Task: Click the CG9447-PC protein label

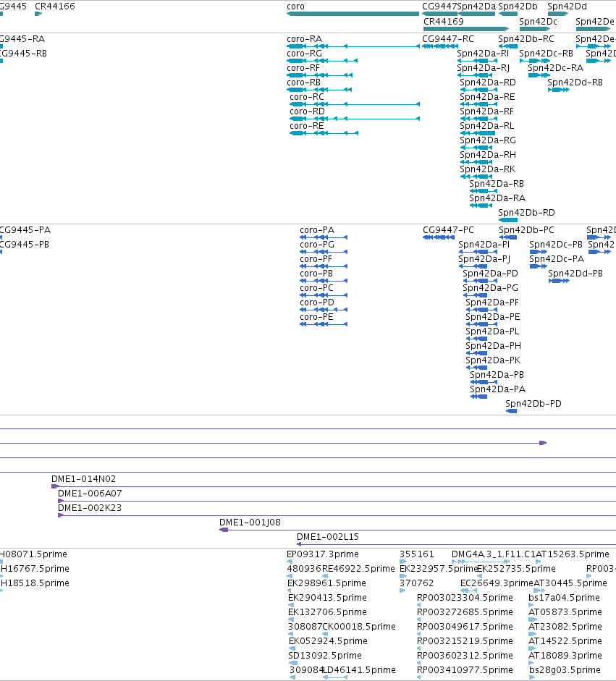Action: pyautogui.click(x=448, y=229)
